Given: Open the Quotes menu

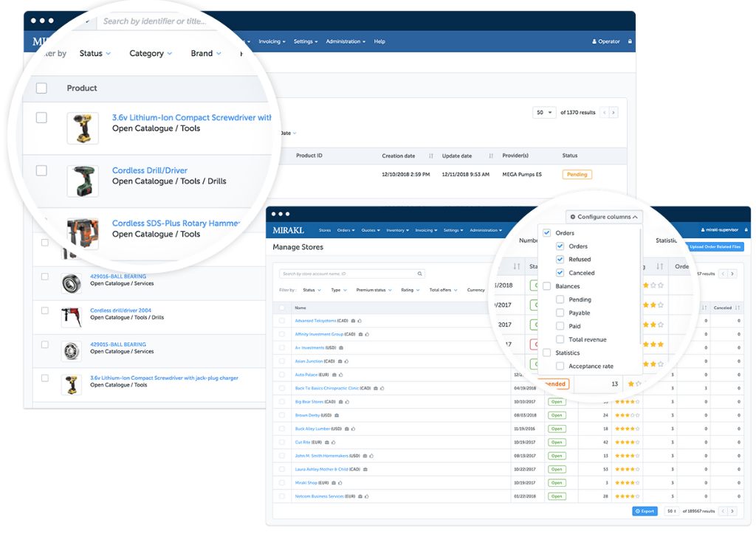Looking at the screenshot, I should pos(371,230).
